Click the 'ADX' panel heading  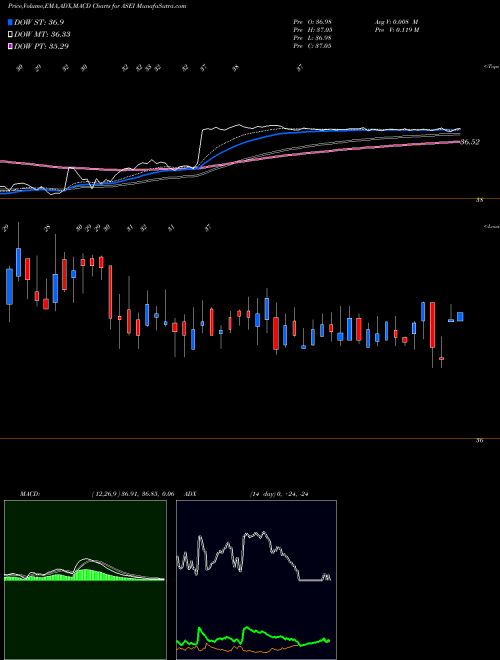point(191,494)
